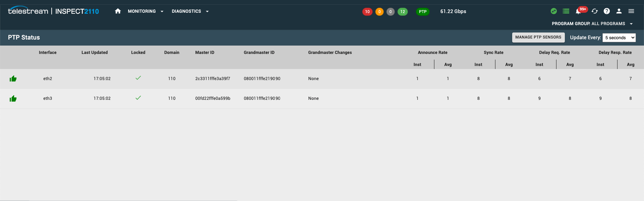Click the refresh arrows icon
The image size is (644, 201).
(x=595, y=11)
